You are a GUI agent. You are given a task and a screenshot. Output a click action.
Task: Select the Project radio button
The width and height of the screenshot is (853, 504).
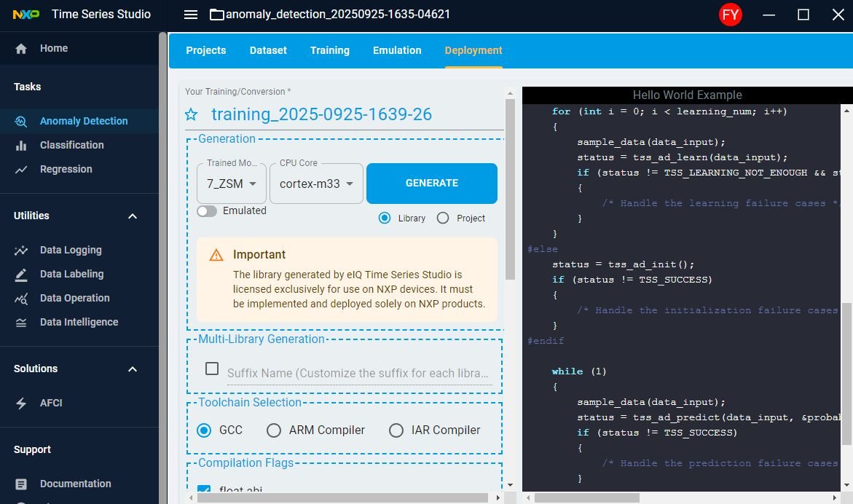click(x=443, y=218)
